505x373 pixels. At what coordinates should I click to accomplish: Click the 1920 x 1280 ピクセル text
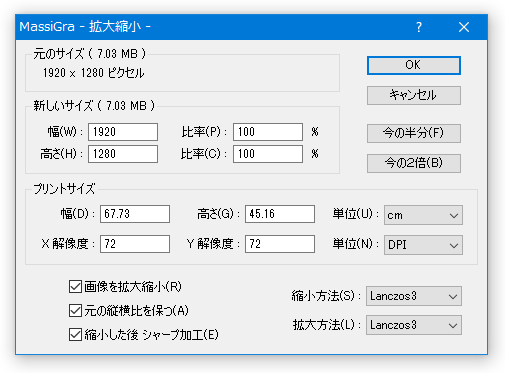(x=94, y=73)
